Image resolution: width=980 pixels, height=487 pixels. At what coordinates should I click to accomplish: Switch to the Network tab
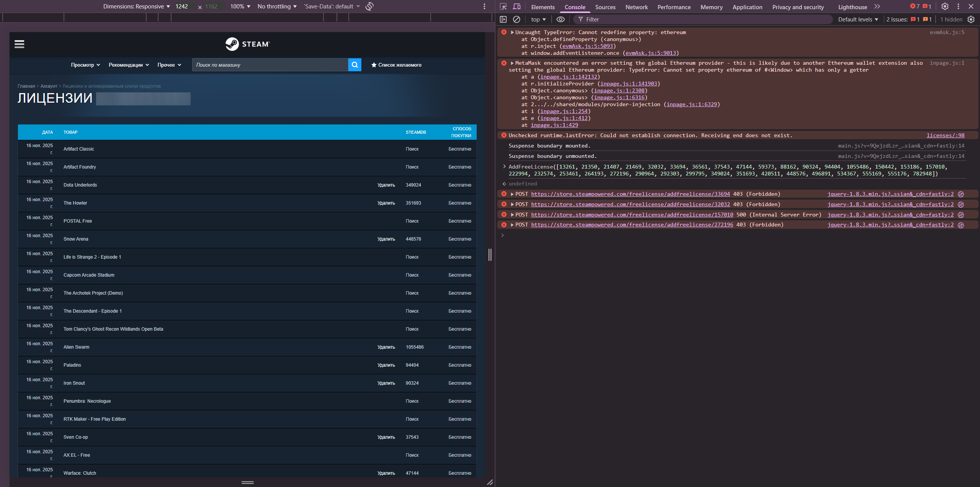tap(636, 7)
